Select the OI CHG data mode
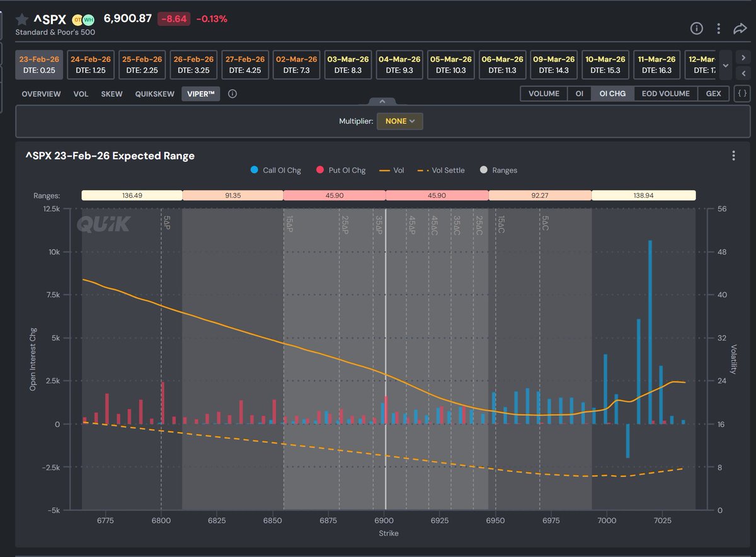756x557 pixels. click(612, 94)
